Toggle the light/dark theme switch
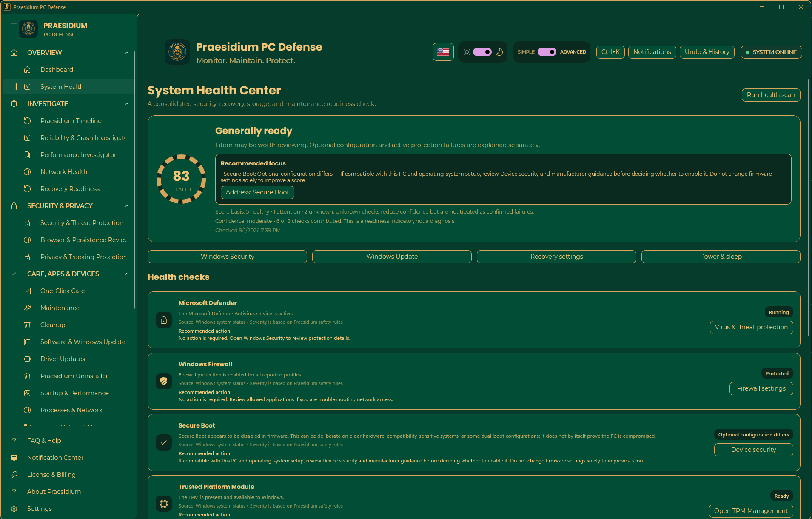Viewport: 812px width, 519px height. tap(482, 52)
